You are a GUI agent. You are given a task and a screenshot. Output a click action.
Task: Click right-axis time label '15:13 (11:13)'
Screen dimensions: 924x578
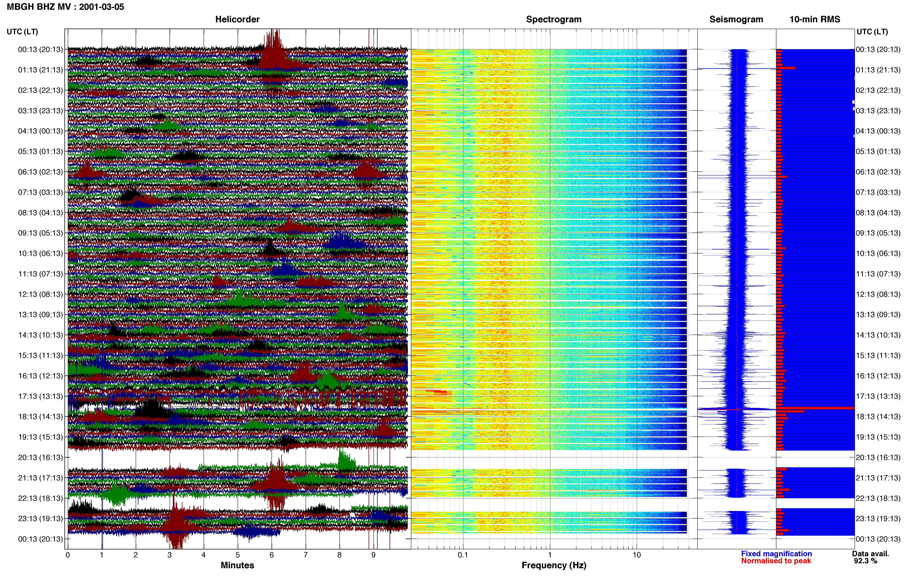[x=878, y=356]
